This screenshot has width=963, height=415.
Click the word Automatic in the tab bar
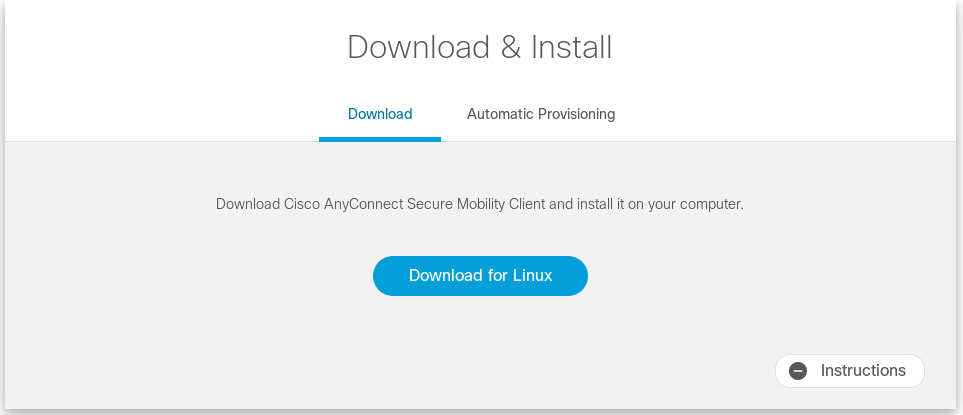[x=500, y=114]
